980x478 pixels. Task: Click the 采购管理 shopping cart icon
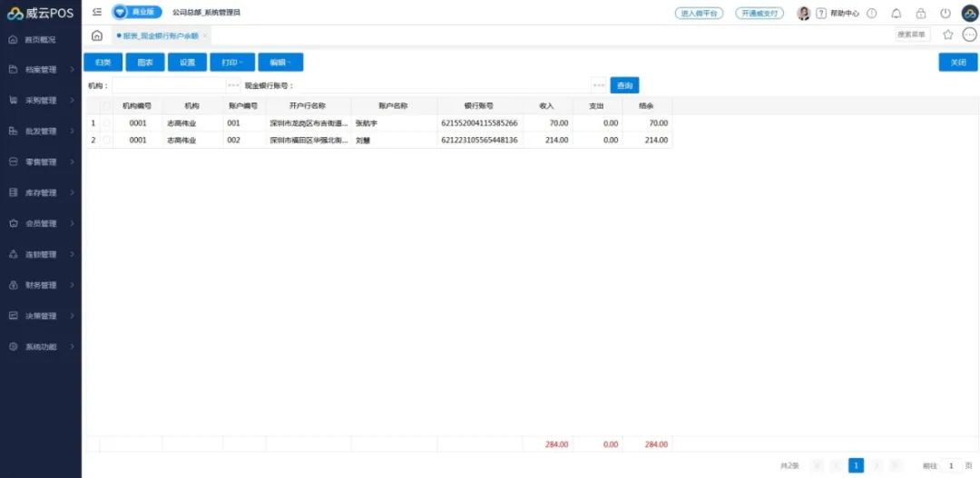pos(13,101)
